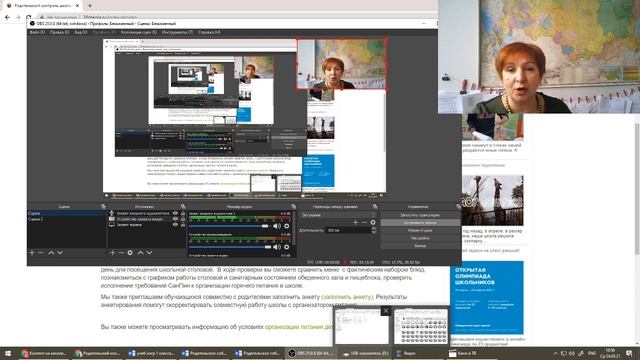
Task: Remove scene transition with minus icon
Action: point(364,222)
